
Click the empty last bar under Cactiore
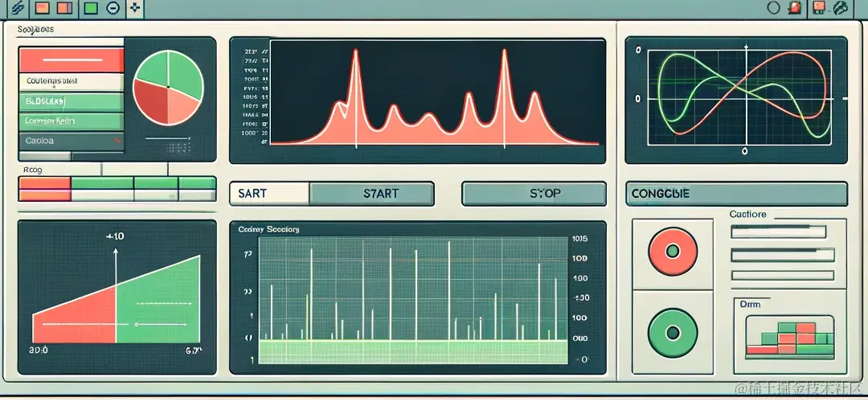[x=783, y=275]
